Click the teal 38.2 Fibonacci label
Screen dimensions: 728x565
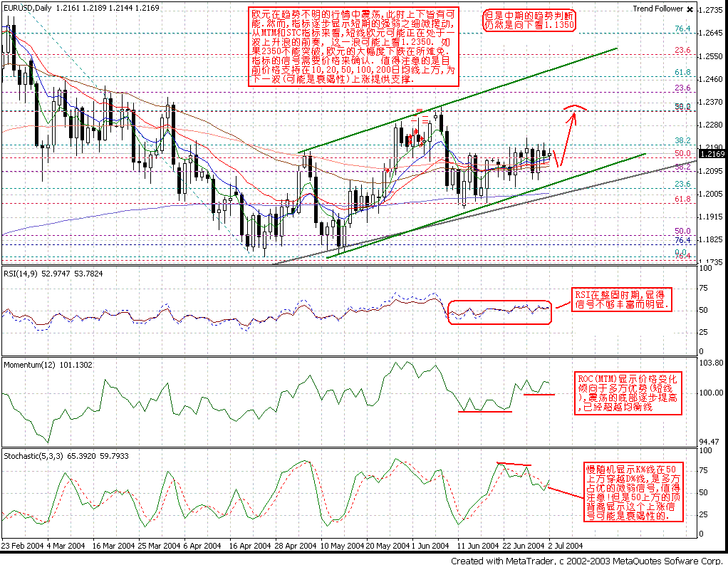pos(682,140)
